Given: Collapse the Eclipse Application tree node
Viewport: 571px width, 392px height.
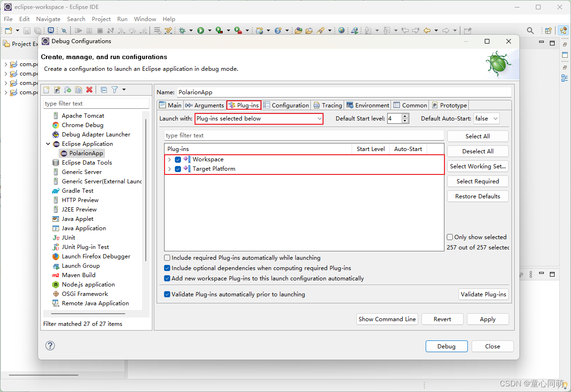Looking at the screenshot, I should (48, 144).
